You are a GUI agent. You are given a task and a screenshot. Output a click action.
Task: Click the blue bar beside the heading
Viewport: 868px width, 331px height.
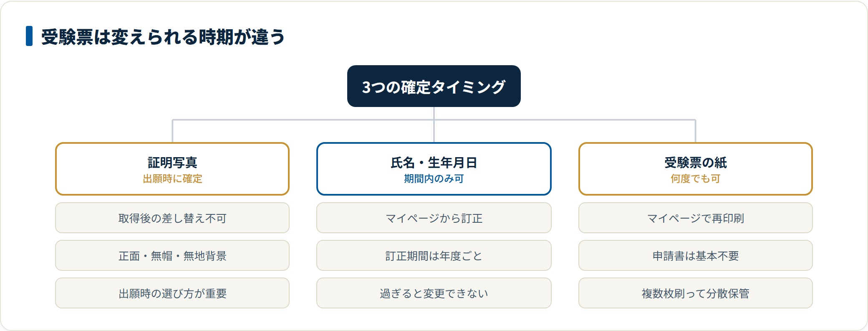[29, 36]
